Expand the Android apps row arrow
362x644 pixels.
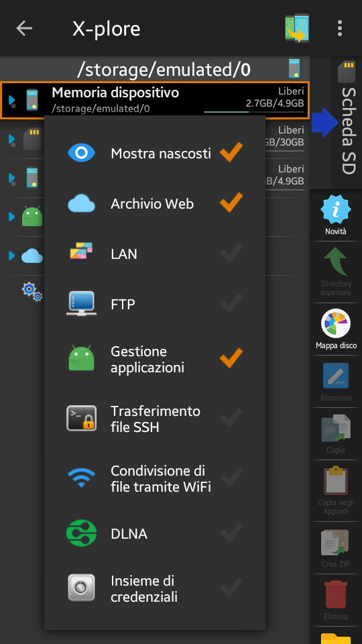click(11, 217)
